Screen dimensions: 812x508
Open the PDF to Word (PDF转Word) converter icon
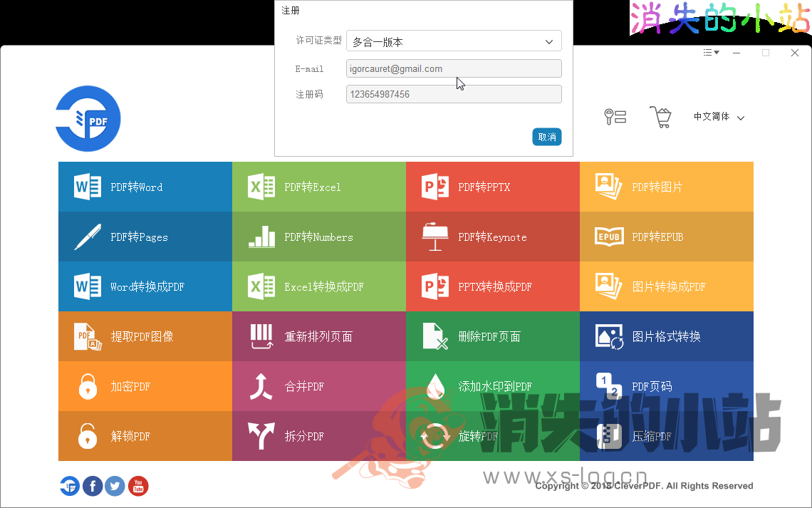[x=88, y=187]
